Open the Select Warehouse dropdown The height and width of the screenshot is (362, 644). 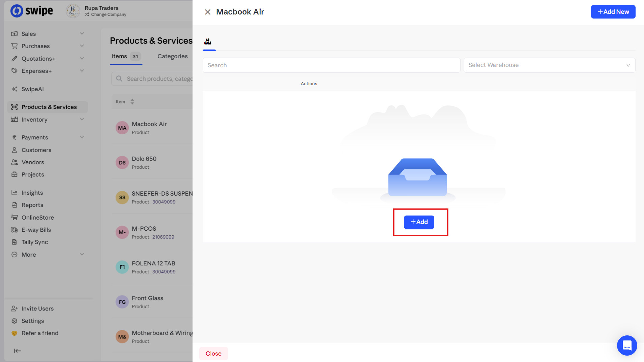click(549, 65)
